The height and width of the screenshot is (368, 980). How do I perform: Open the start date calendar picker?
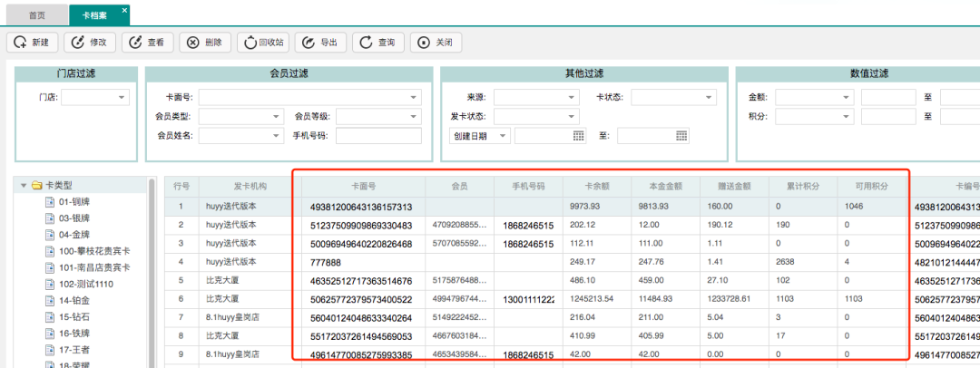pyautogui.click(x=579, y=136)
